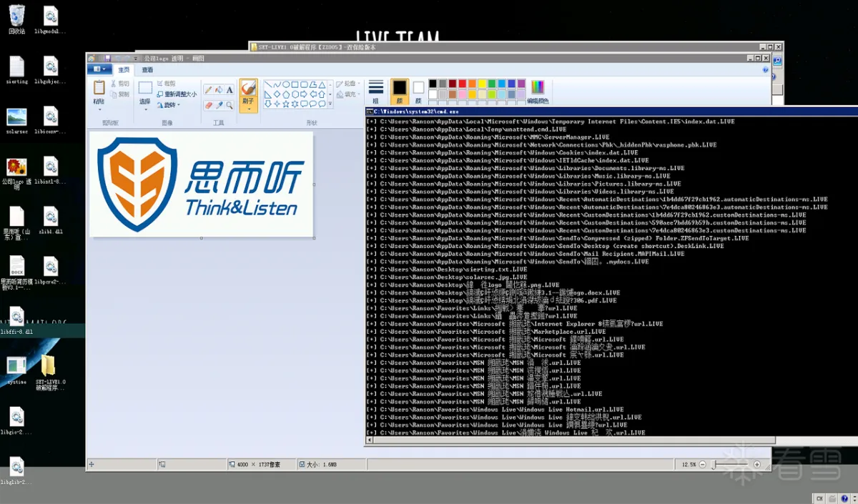Select the Pencil tool in Paint
Viewport: 858px width, 504px height.
point(208,90)
